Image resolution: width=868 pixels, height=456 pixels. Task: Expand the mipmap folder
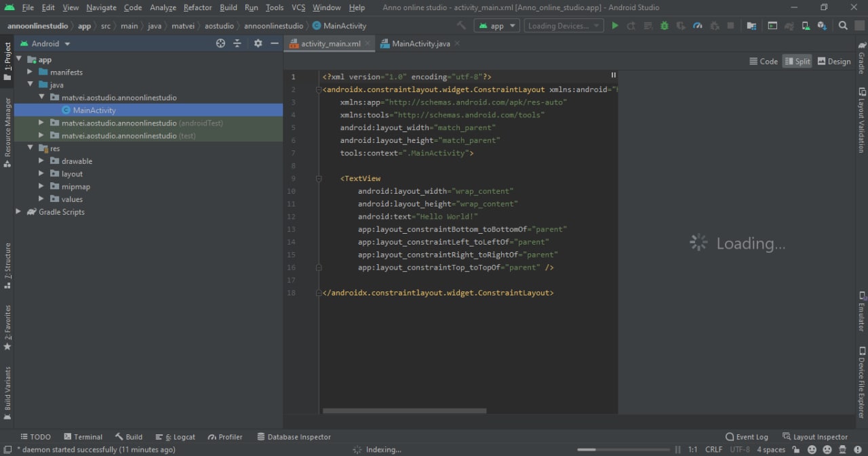click(x=41, y=186)
